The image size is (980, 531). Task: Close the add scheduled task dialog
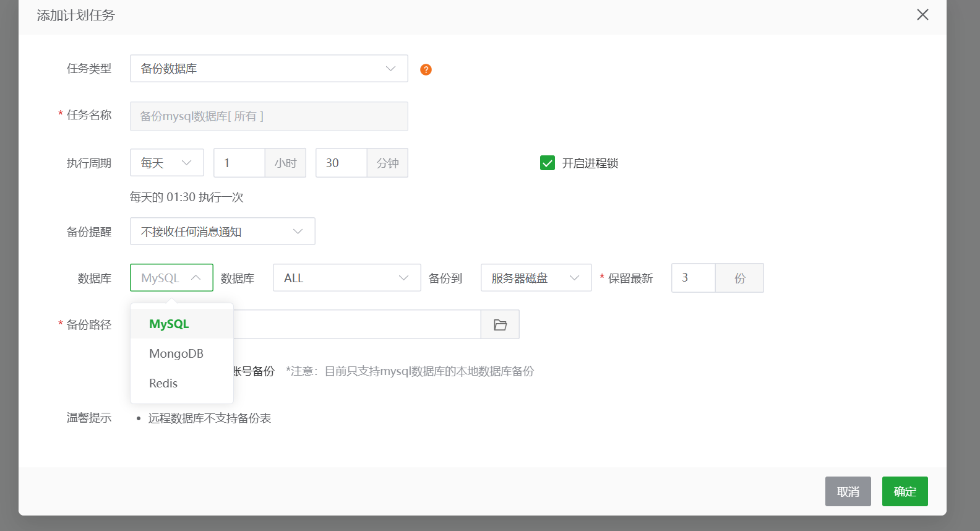click(x=922, y=14)
